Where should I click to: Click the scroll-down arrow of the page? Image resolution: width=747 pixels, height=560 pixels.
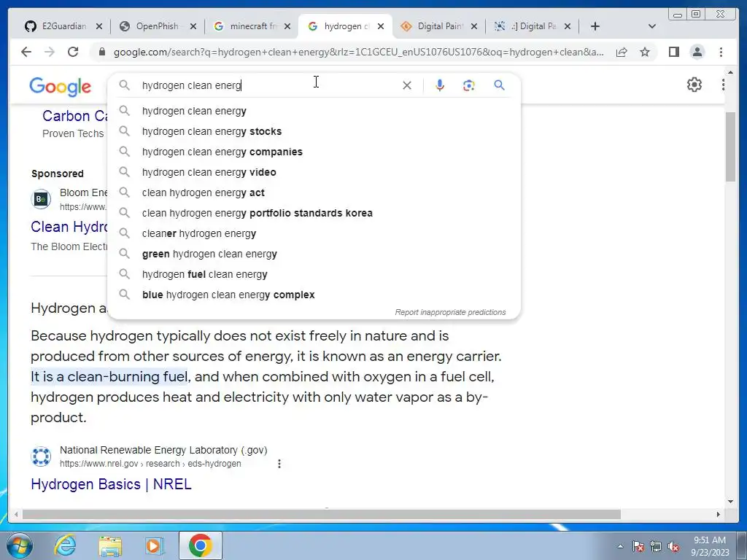pos(730,502)
